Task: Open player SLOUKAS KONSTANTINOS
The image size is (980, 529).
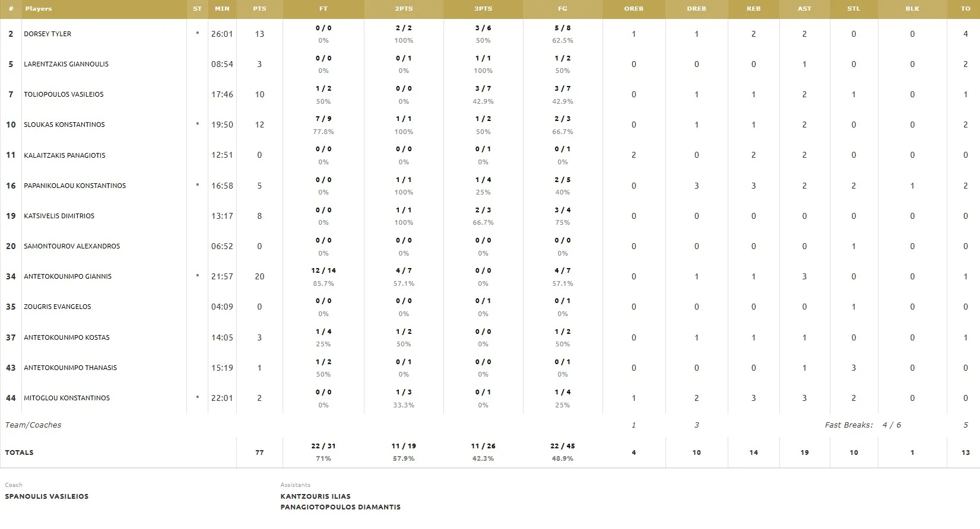Action: (64, 125)
